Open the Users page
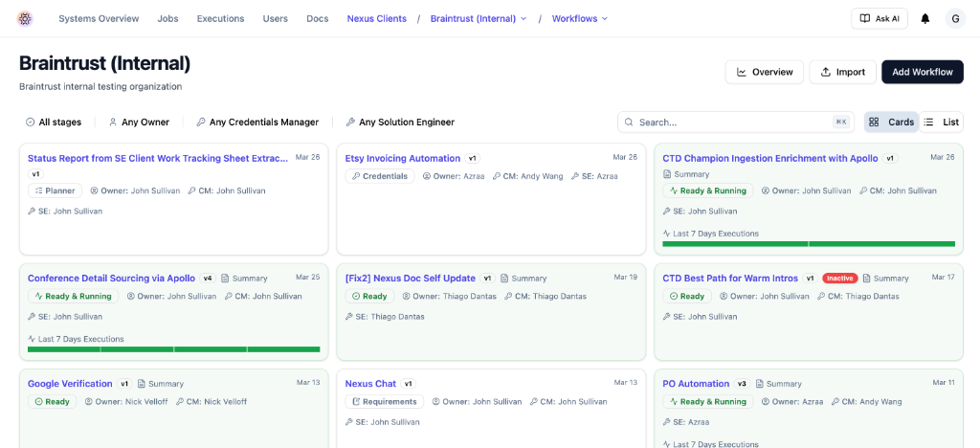The image size is (980, 448). point(276,19)
